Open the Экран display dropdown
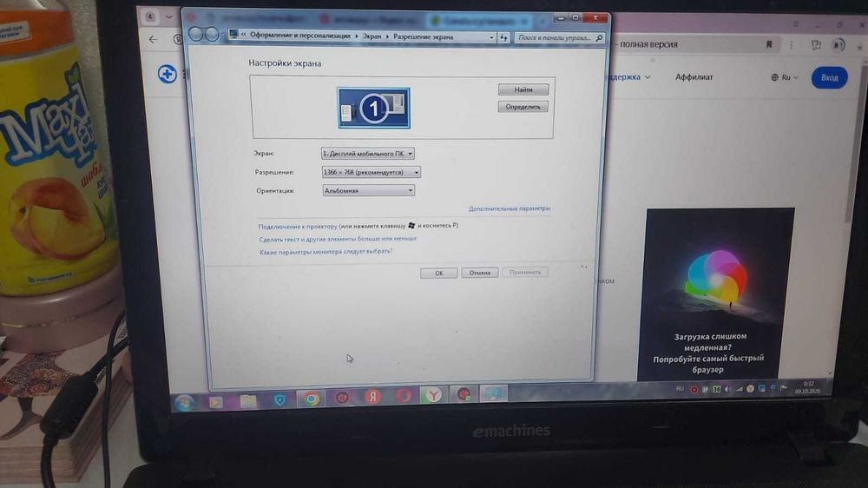Viewport: 868px width, 488px height. tap(367, 154)
